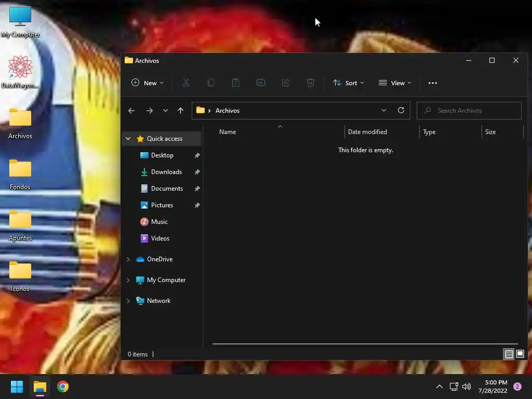The height and width of the screenshot is (399, 532).
Task: Click the Rename icon in toolbar
Action: [261, 83]
